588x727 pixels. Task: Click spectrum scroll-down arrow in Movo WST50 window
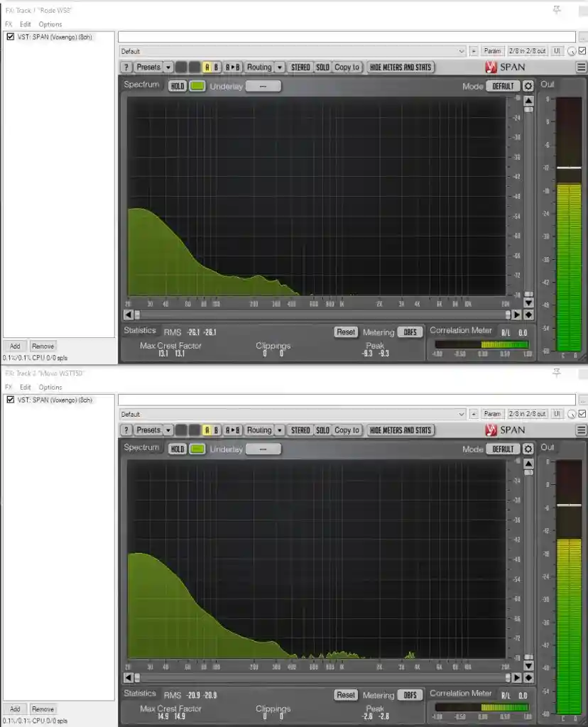tap(528, 666)
